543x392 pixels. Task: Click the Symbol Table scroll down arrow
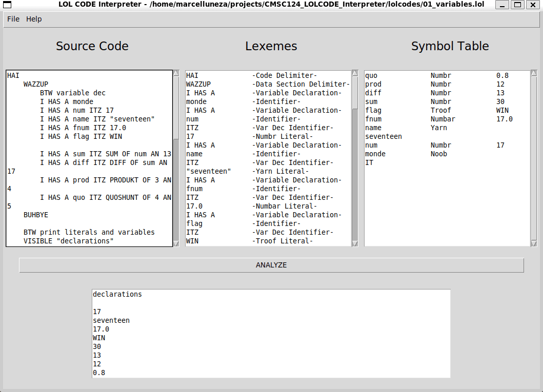coord(534,243)
